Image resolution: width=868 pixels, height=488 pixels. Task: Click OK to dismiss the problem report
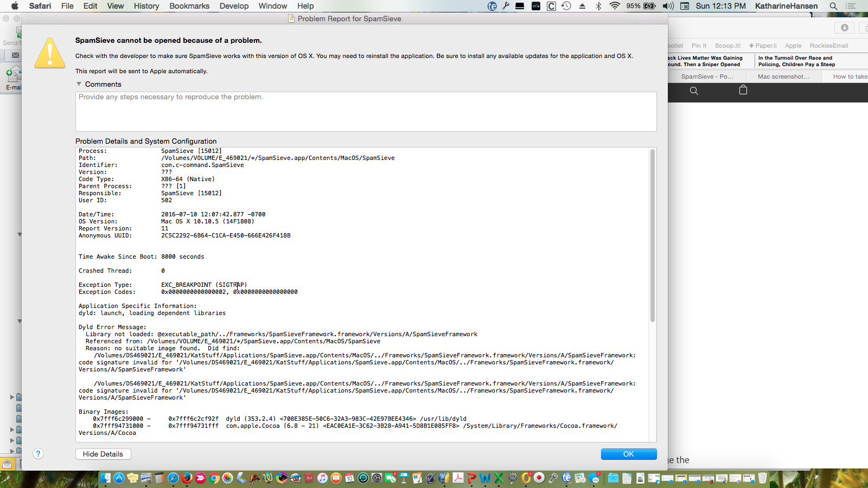tap(629, 454)
